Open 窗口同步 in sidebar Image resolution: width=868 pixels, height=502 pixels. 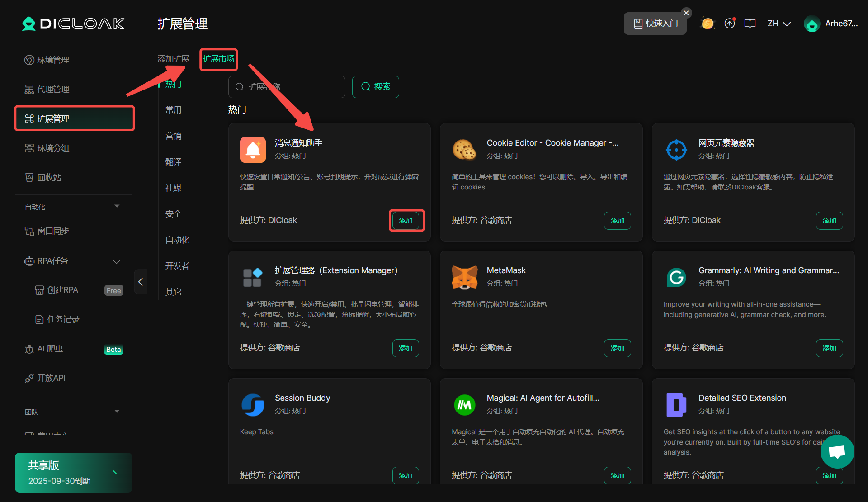[x=47, y=231]
